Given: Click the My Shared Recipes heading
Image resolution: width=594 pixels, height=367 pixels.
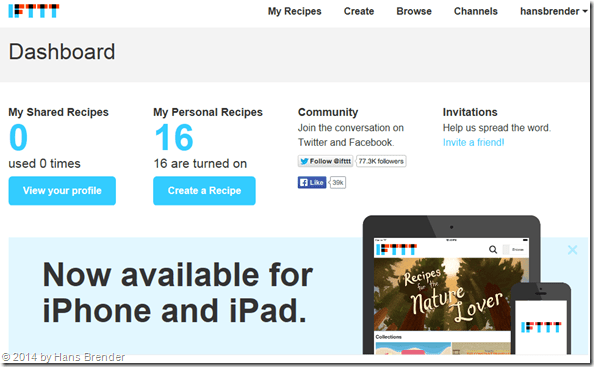Looking at the screenshot, I should click(x=58, y=112).
